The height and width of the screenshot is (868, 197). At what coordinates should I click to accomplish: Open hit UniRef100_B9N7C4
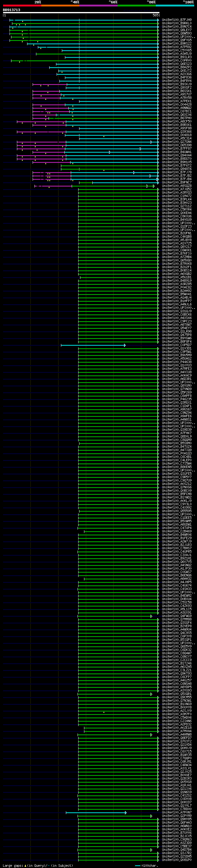pyautogui.click(x=177, y=26)
